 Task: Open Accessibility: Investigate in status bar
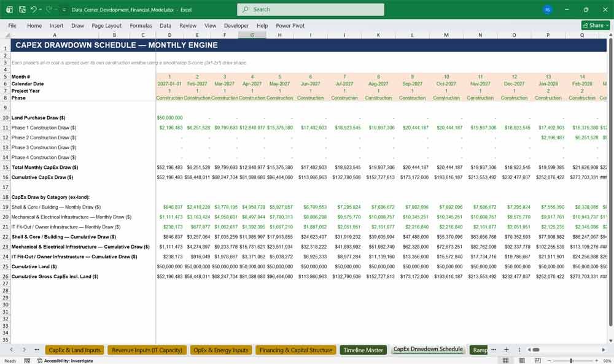click(x=66, y=361)
